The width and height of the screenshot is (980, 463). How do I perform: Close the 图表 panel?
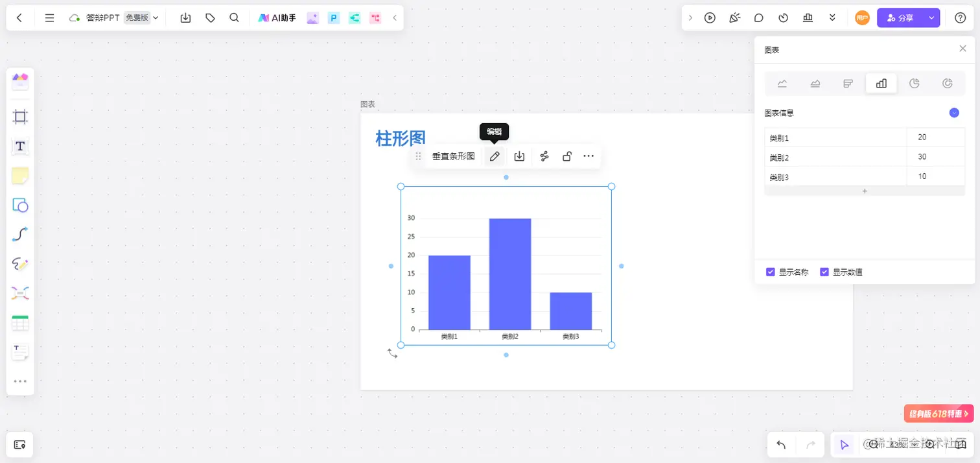(x=962, y=49)
